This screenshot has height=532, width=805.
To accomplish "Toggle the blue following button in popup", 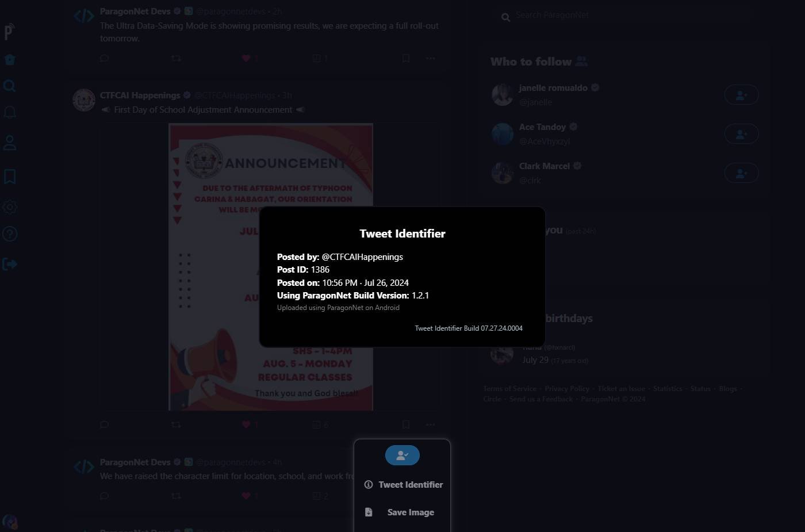I will (402, 456).
